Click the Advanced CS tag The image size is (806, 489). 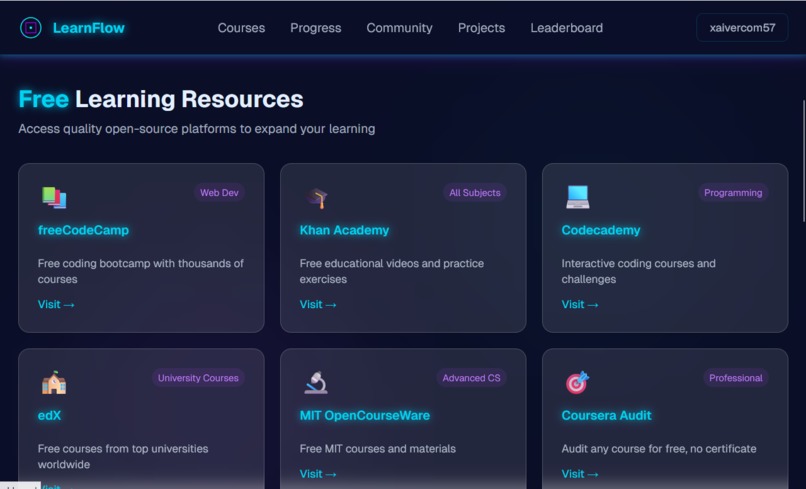click(471, 378)
